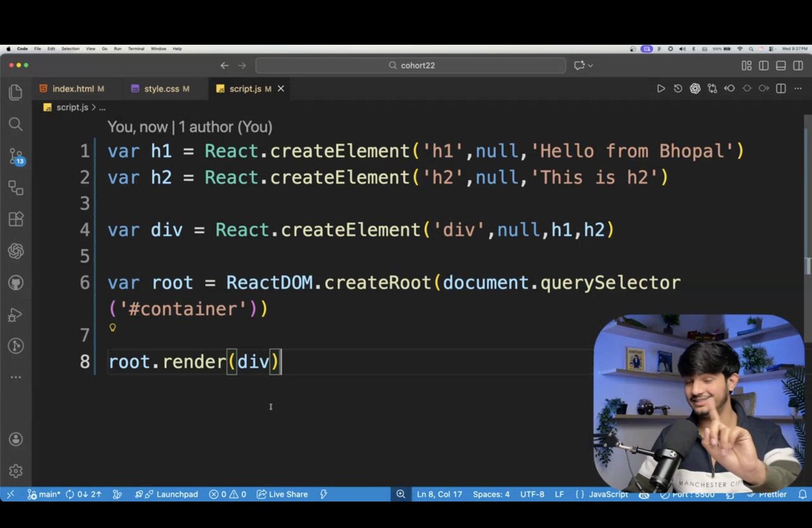The height and width of the screenshot is (528, 812).
Task: Go to the next change icon
Action: pyautogui.click(x=764, y=89)
